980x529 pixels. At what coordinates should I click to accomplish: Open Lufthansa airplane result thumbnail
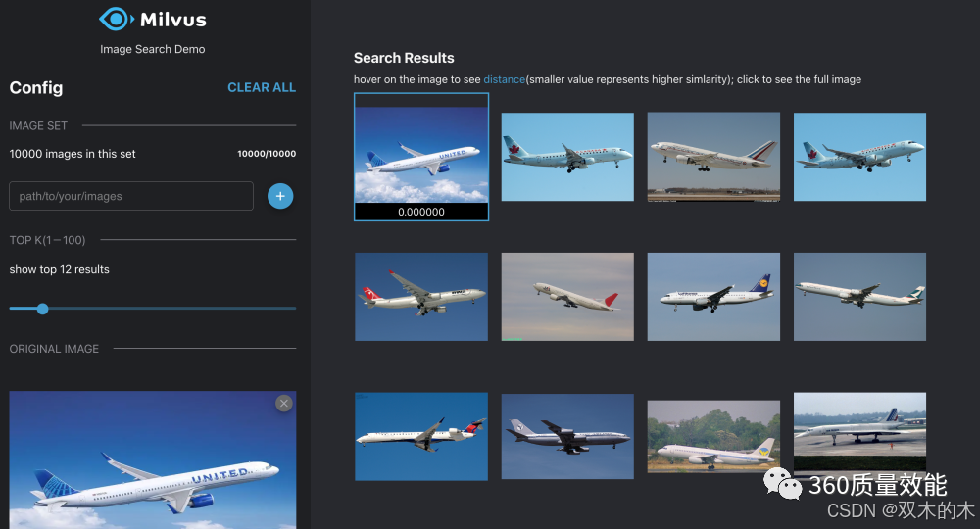713,297
